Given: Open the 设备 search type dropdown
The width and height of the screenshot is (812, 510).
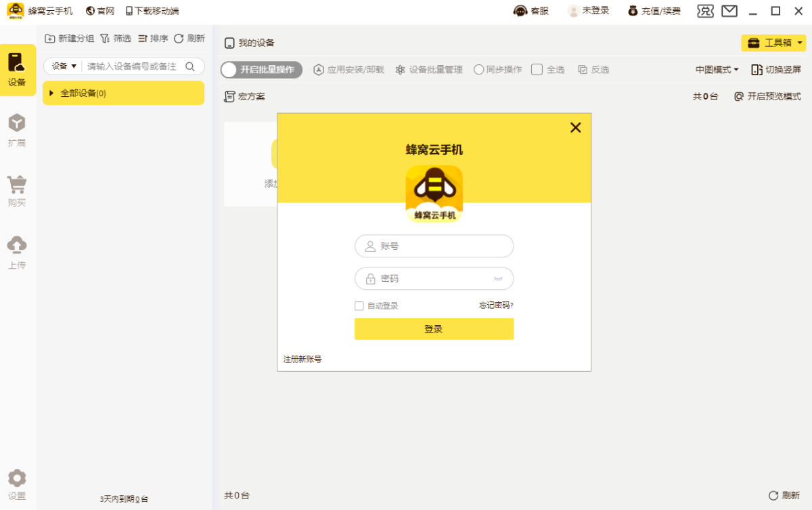Looking at the screenshot, I should coord(64,66).
